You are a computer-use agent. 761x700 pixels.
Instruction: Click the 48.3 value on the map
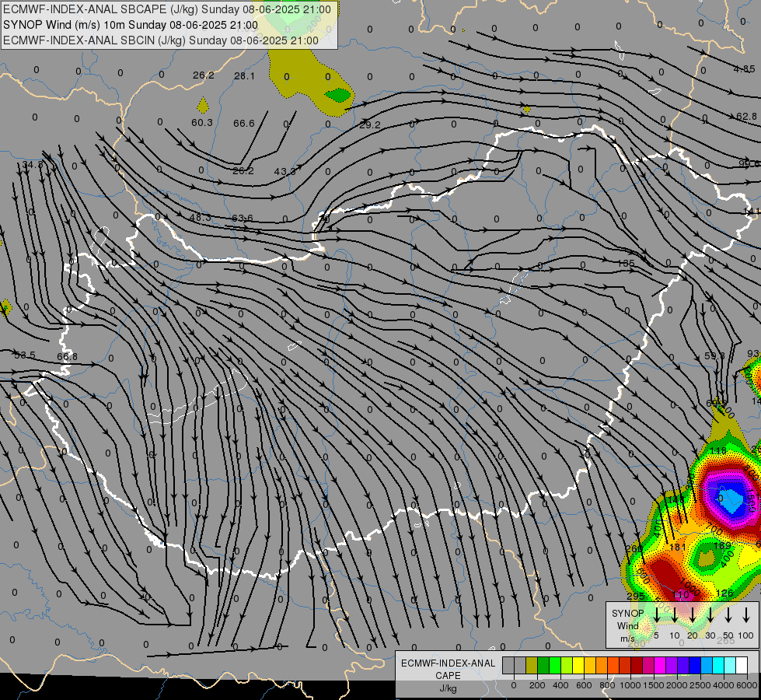tap(201, 218)
